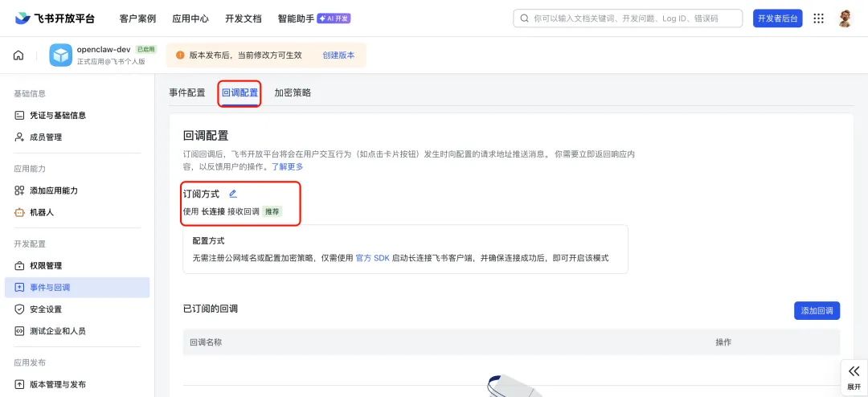Image resolution: width=868 pixels, height=397 pixels.
Task: Click the 已启用 status badge
Action: [146, 49]
